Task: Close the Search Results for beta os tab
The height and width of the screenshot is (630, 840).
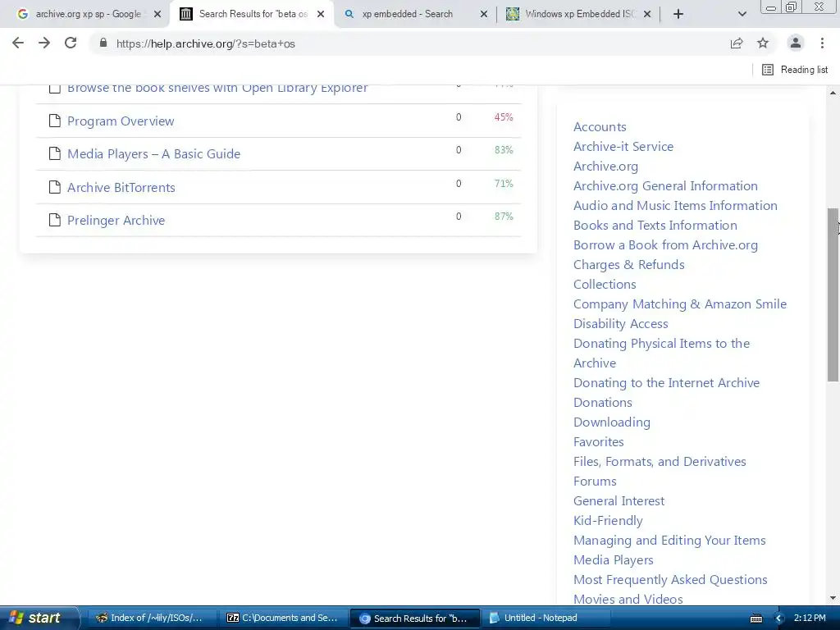Action: coord(321,15)
